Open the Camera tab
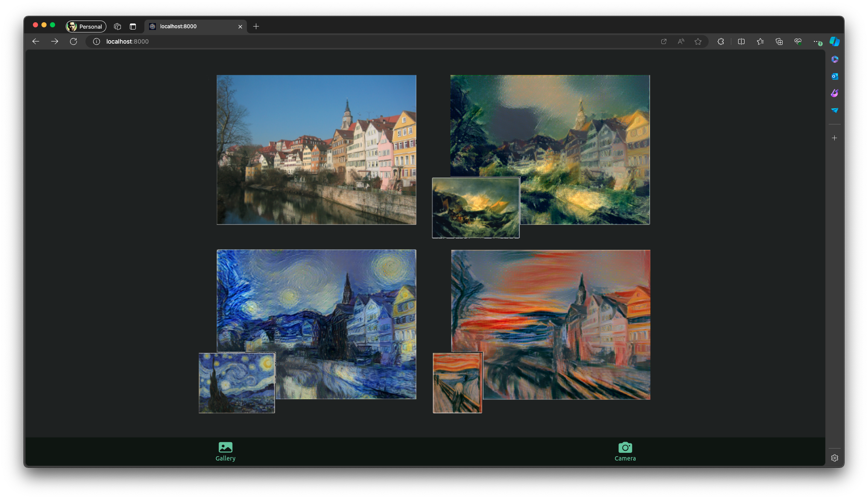Image resolution: width=868 pixels, height=499 pixels. point(625,452)
